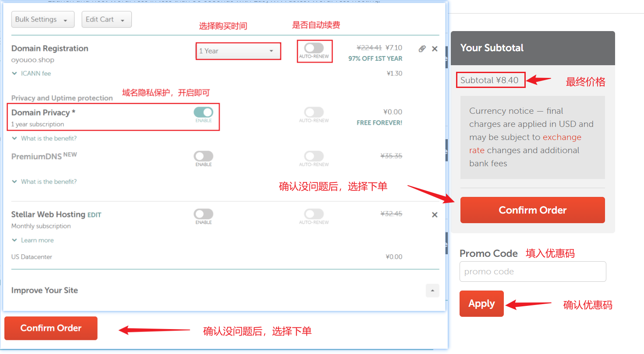The height and width of the screenshot is (354, 644).
Task: Collapse the Improve Your Site section arrow
Action: [432, 291]
